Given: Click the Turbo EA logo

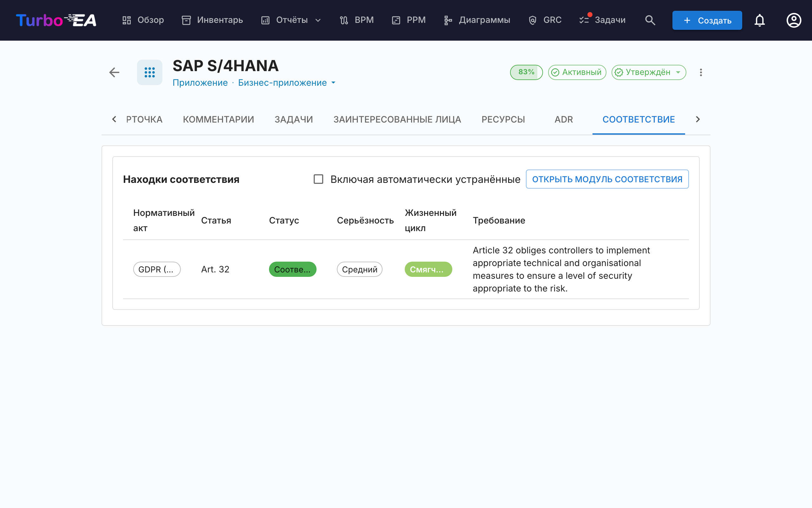Looking at the screenshot, I should [x=56, y=20].
